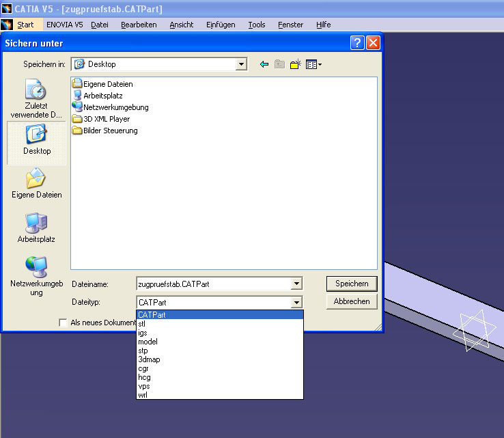This screenshot has height=438, width=504.
Task: Open the view menu icon
Action: click(x=313, y=64)
